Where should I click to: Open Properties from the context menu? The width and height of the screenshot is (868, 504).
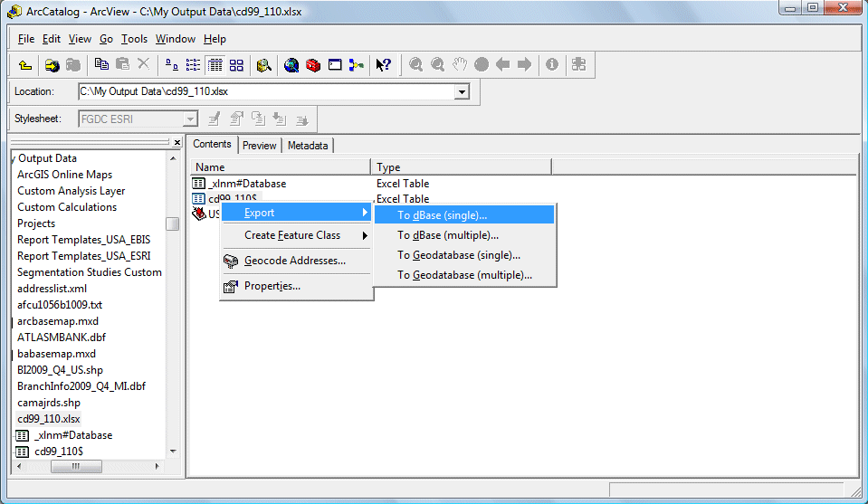[296, 286]
